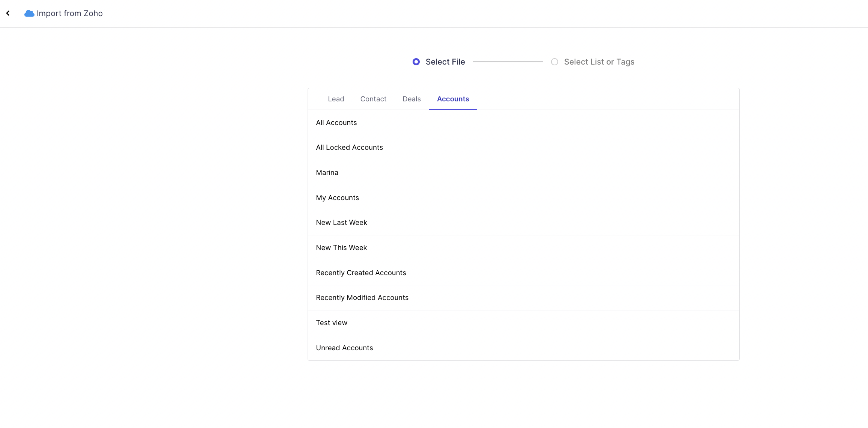
Task: Pick the Marina view
Action: click(x=327, y=173)
